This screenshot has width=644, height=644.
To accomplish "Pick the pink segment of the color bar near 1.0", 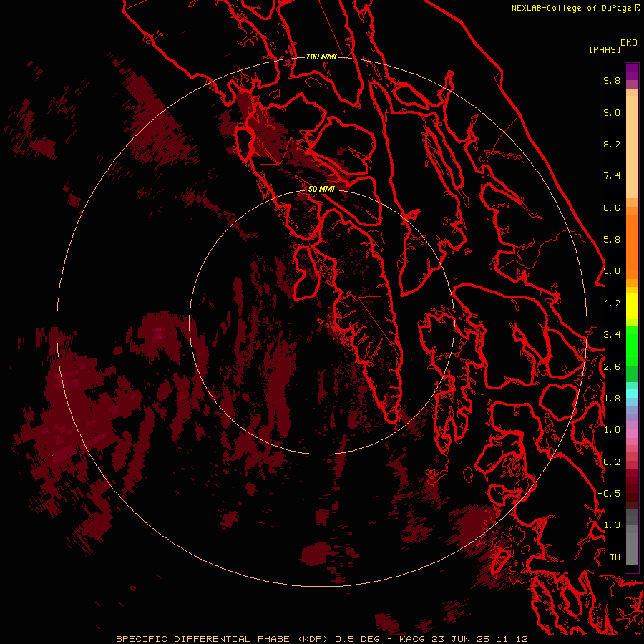I will click(632, 434).
